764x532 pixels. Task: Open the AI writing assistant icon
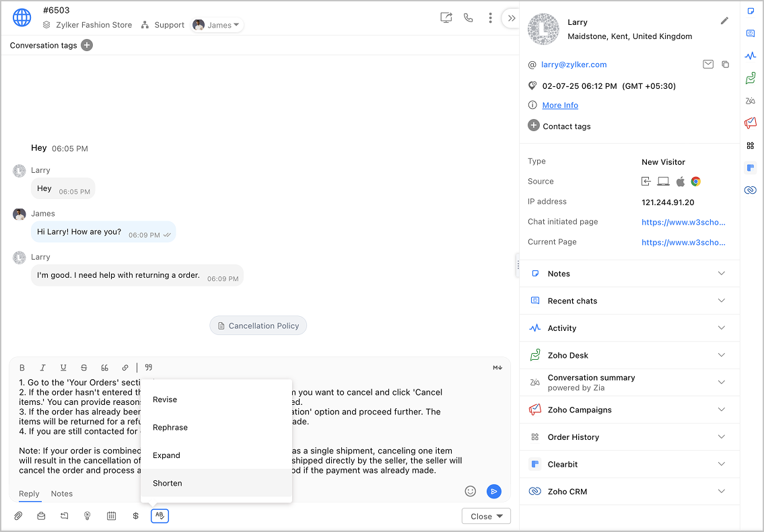point(160,515)
